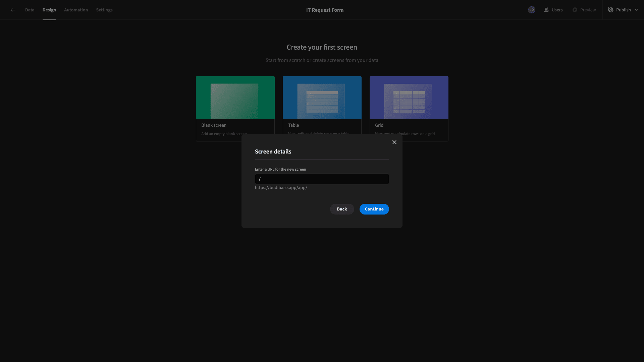Open Users management link

pyautogui.click(x=557, y=10)
